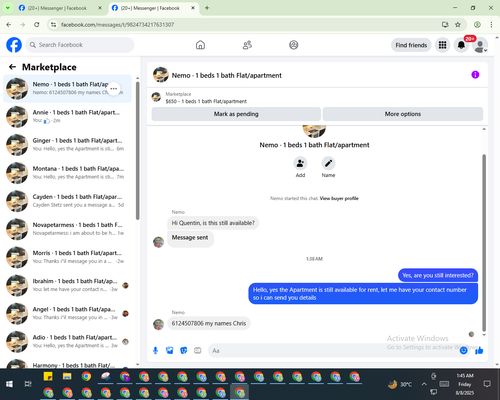Open the account profile menu
This screenshot has width=500, height=400.
coord(480,45)
